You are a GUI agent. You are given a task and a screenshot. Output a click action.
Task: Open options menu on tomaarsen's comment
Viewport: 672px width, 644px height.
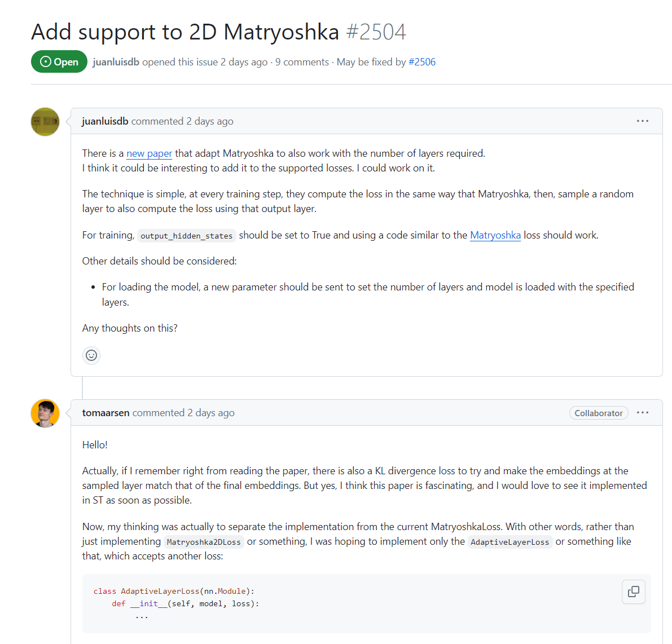coord(642,413)
